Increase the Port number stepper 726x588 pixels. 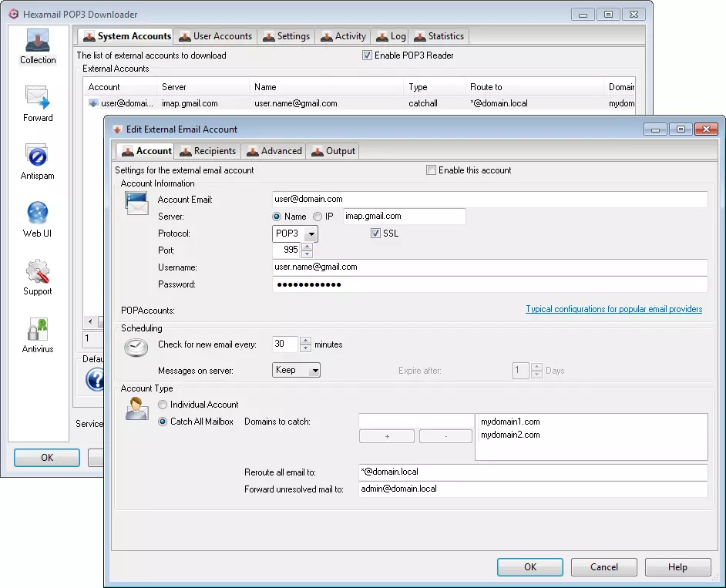pyautogui.click(x=308, y=247)
